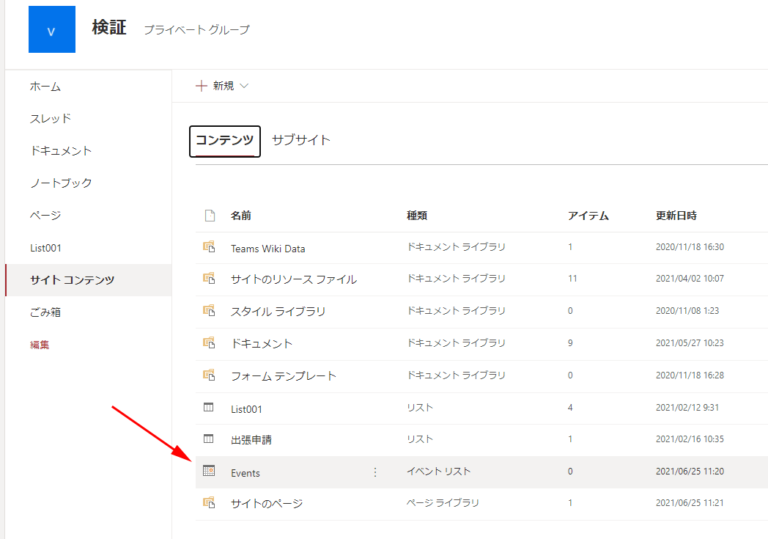The image size is (768, 539).
Task: Click the Events calendar list icon
Action: click(209, 471)
